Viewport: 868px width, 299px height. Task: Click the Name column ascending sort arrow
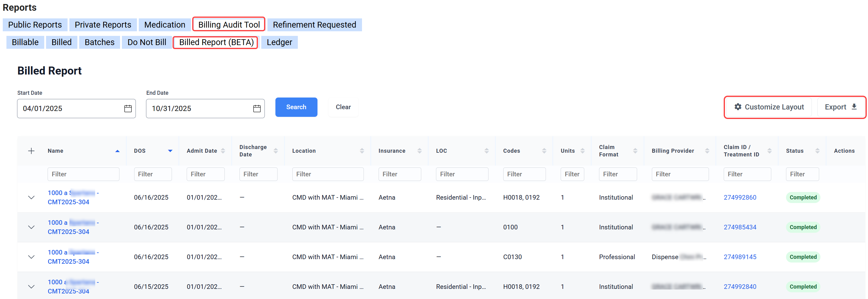click(x=117, y=151)
